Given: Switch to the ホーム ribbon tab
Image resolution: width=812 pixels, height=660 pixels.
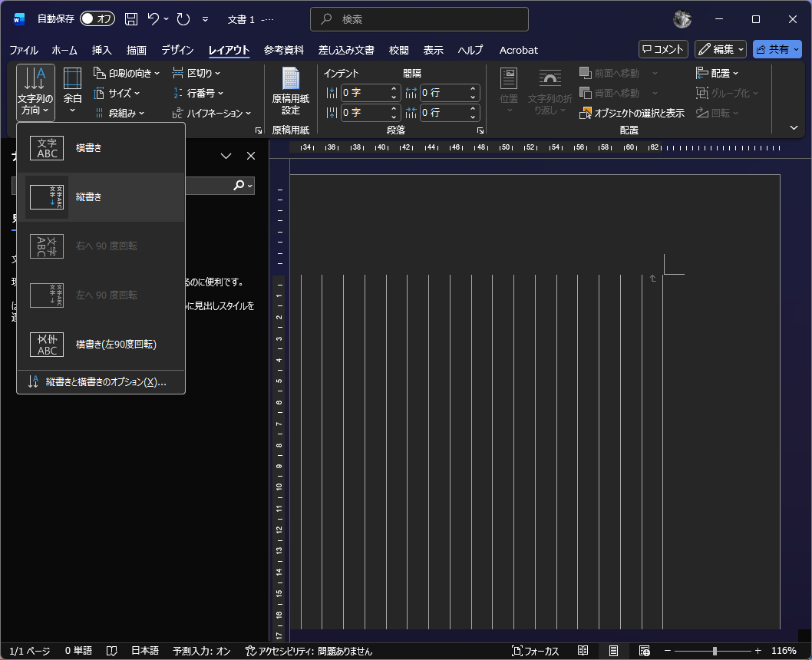Looking at the screenshot, I should click(64, 50).
